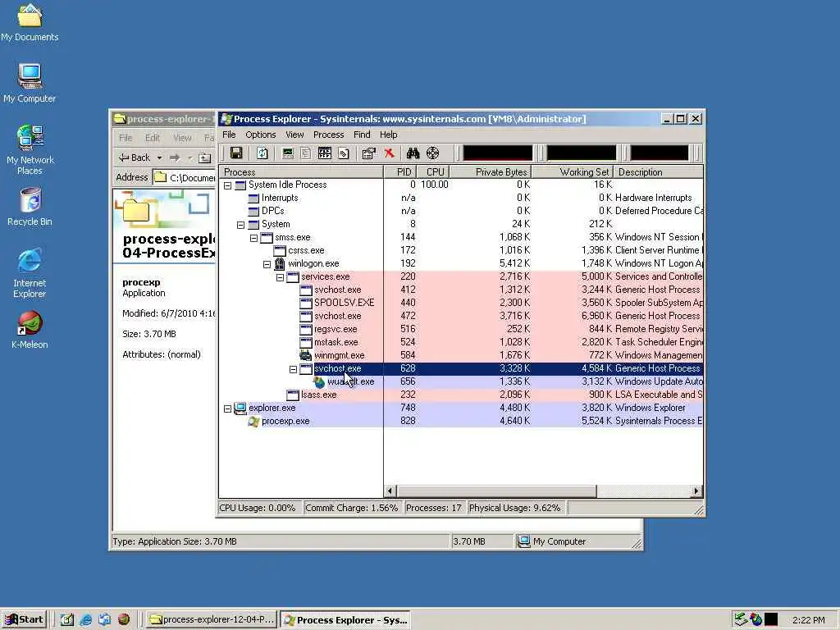
Task: Open Internet Explorer desktop icon
Action: click(x=30, y=273)
